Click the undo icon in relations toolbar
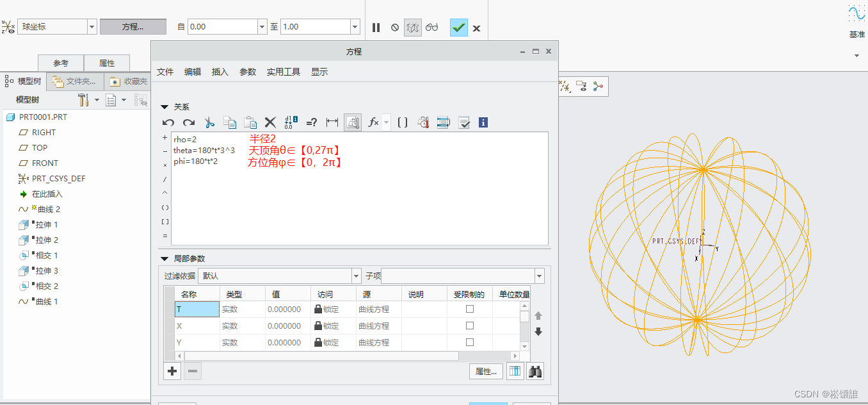868x405 pixels. coord(168,122)
